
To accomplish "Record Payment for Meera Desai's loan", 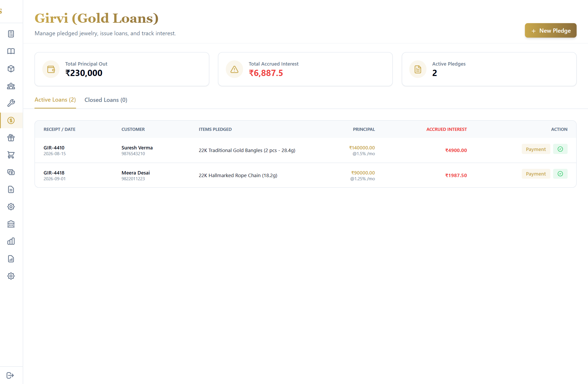I will click(x=536, y=174).
